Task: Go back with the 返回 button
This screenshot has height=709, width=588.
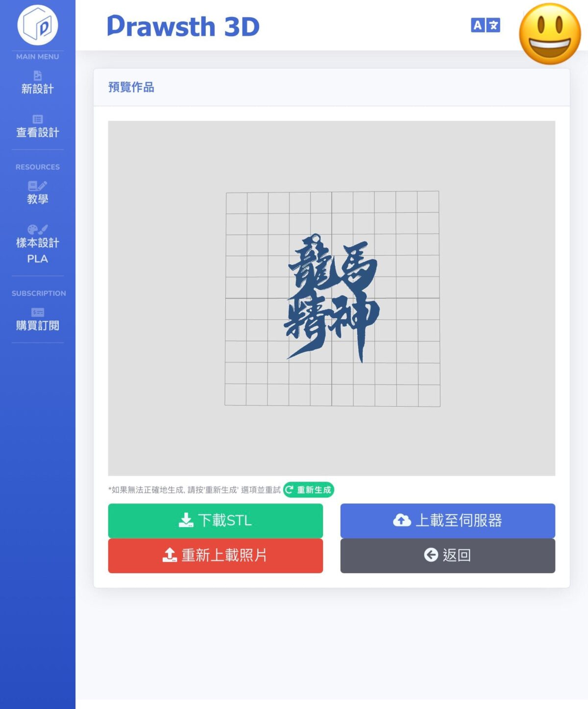Action: pyautogui.click(x=448, y=555)
